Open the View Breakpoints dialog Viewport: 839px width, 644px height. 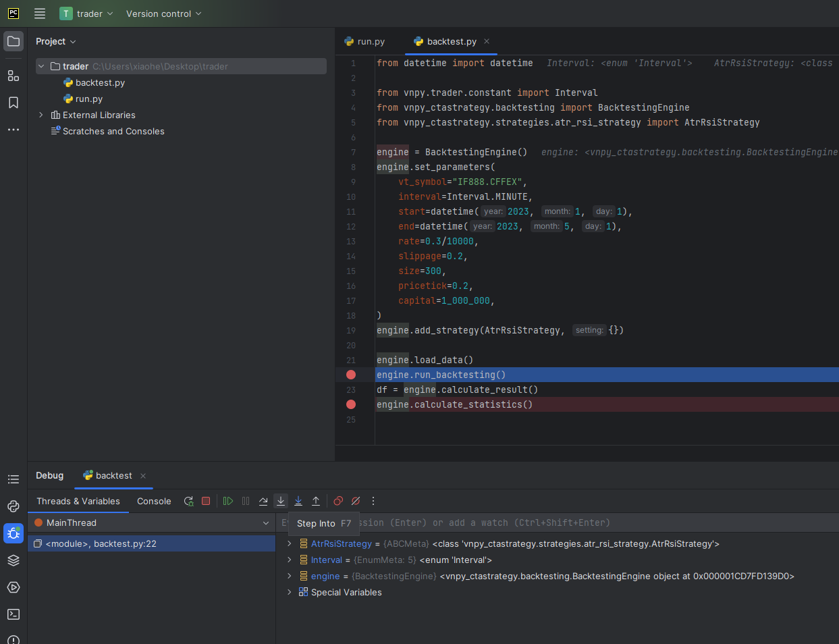coord(338,501)
